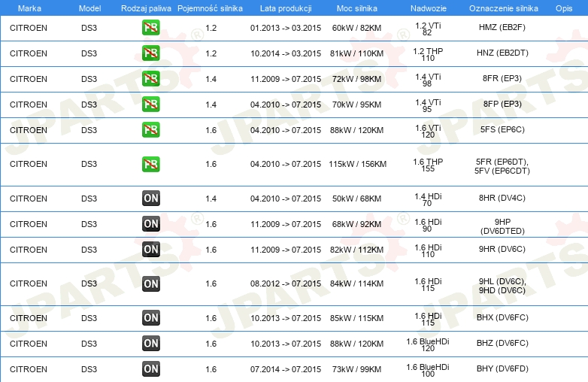Click the Model column header
588x382 pixels.
pyautogui.click(x=89, y=8)
